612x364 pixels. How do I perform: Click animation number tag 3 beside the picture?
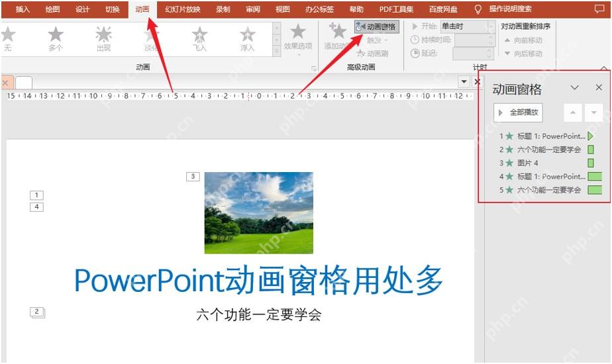point(193,177)
